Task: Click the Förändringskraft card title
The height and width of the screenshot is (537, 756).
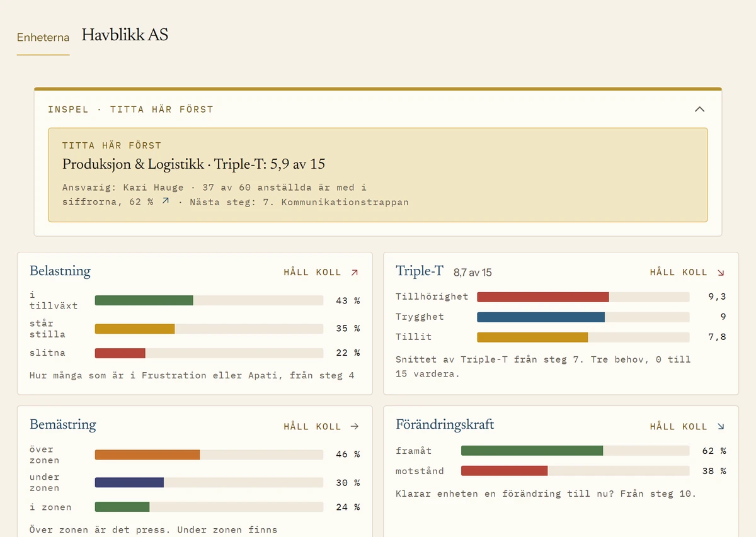Action: (445, 425)
